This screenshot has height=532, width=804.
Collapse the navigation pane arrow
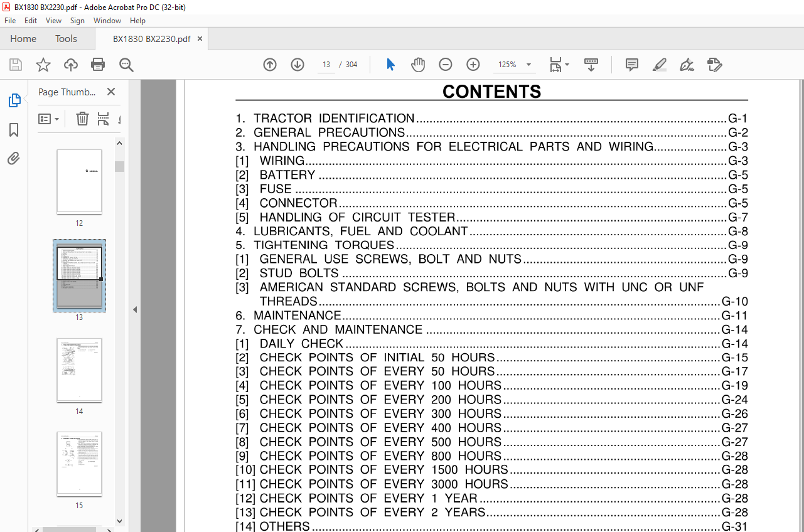(x=134, y=309)
